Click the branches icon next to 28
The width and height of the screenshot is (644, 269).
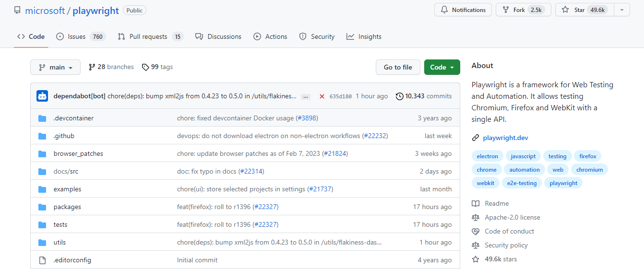pos(92,67)
